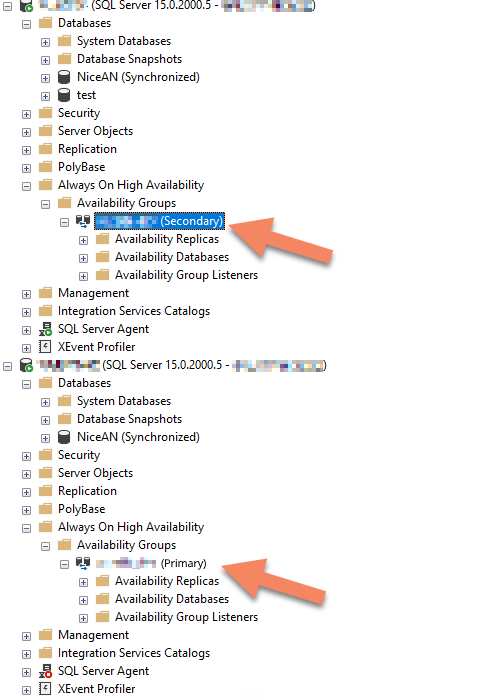Select the highlighted Secondary availability group
Viewport: 504px width, 699px height.
point(160,221)
